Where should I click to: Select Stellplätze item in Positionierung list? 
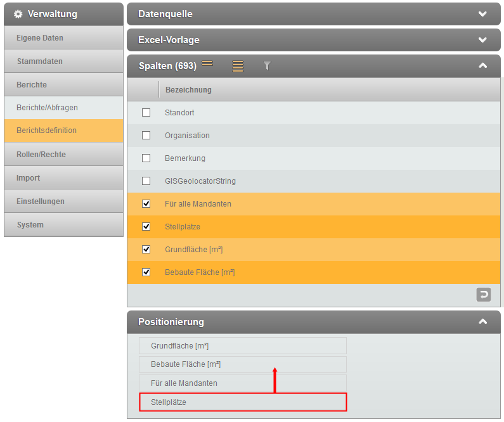[x=243, y=402]
